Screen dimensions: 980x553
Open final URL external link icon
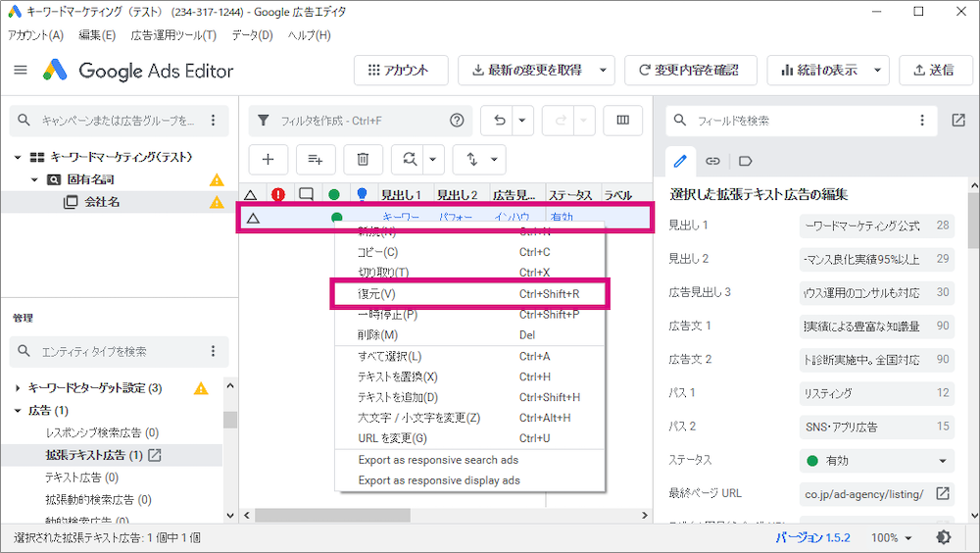(x=943, y=493)
